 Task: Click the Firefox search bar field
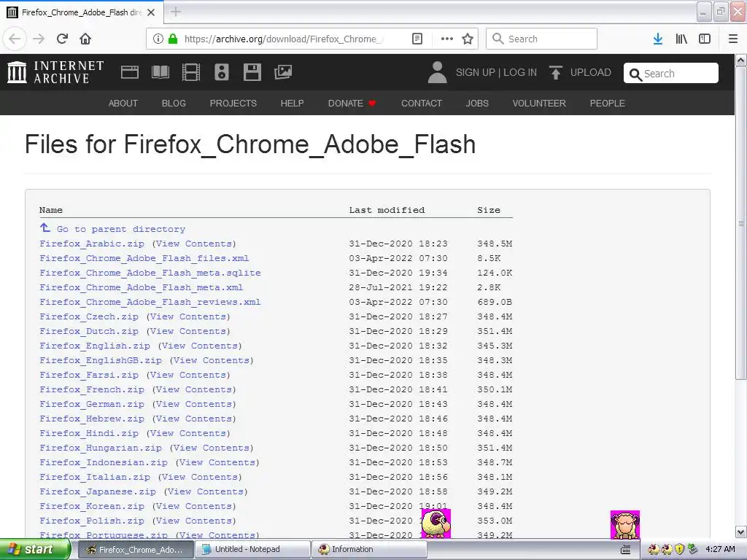tap(542, 39)
